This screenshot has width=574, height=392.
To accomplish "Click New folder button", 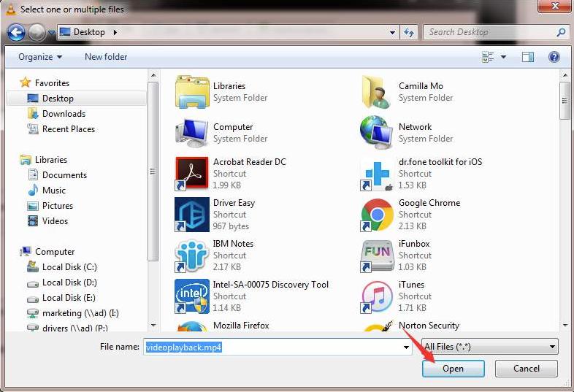I will pos(106,57).
